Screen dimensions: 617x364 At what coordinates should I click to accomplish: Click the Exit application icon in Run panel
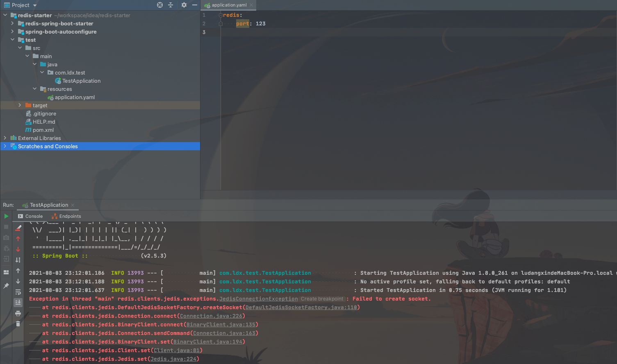click(x=6, y=259)
